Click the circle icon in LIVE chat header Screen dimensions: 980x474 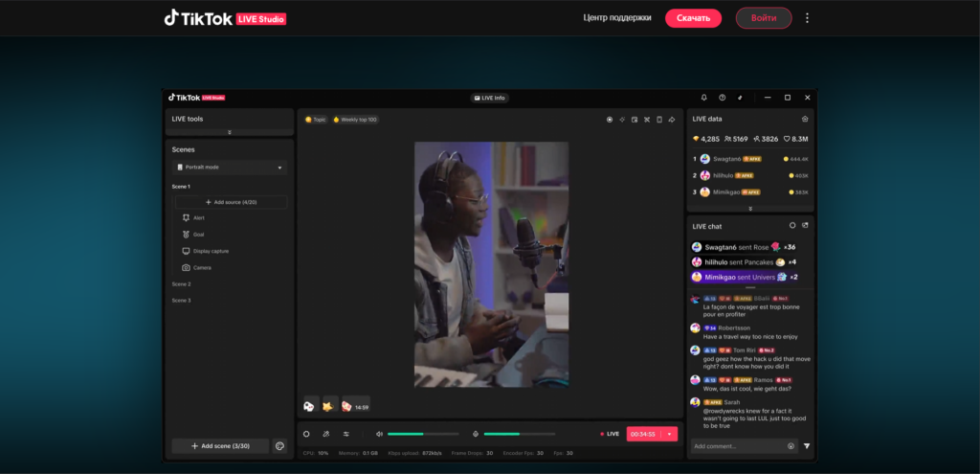point(792,225)
